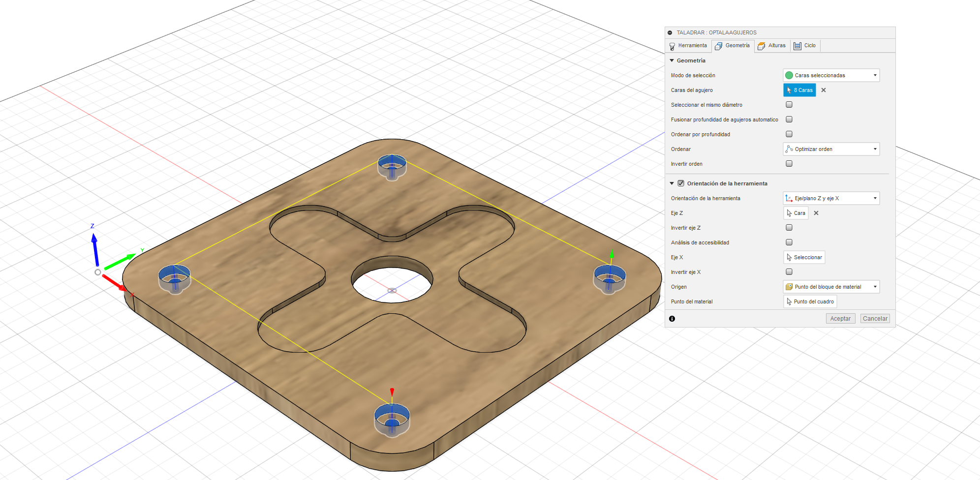Clear the Eje Z selection
The height and width of the screenshot is (480, 980).
coord(816,213)
